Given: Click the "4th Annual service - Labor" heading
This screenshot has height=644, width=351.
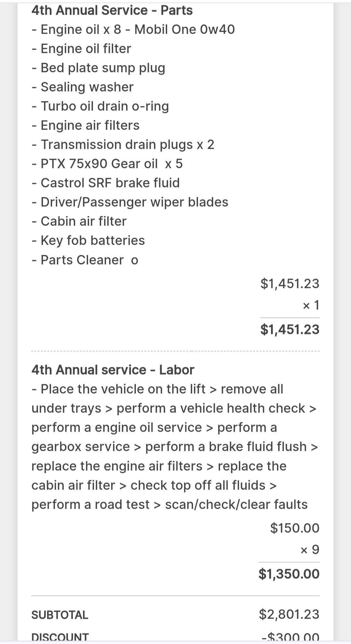Looking at the screenshot, I should (113, 370).
